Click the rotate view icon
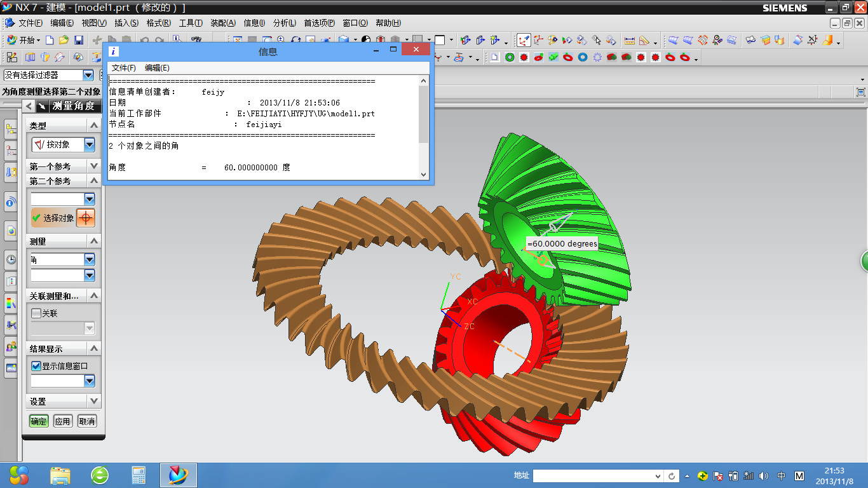868x488 pixels. 295,40
